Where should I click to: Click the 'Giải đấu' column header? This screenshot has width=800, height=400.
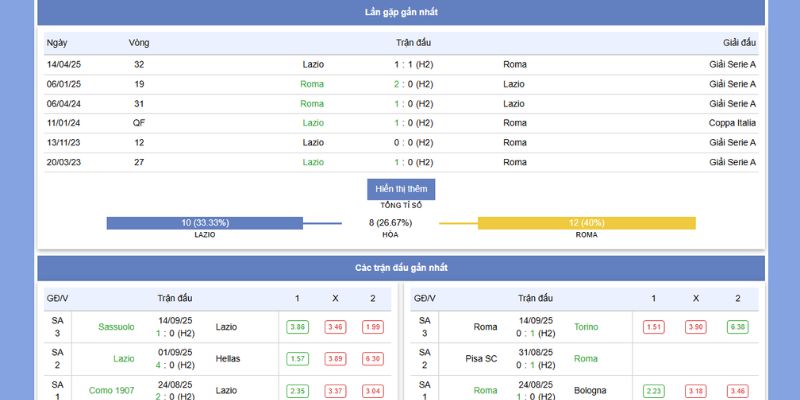[x=739, y=43]
